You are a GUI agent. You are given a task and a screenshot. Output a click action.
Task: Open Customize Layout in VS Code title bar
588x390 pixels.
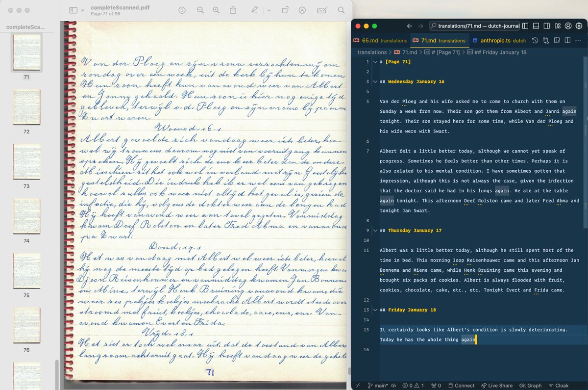[x=558, y=26]
